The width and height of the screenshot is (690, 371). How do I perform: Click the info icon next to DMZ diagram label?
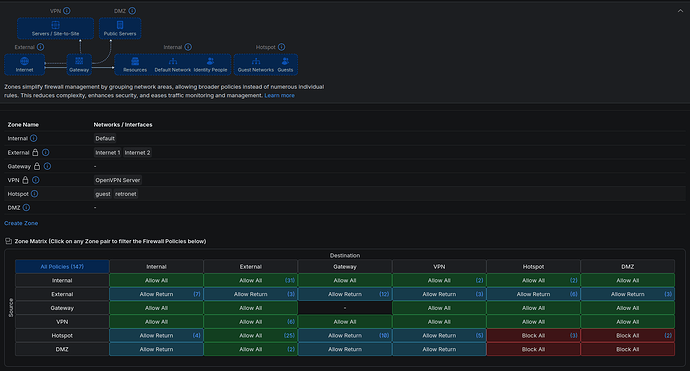(132, 11)
